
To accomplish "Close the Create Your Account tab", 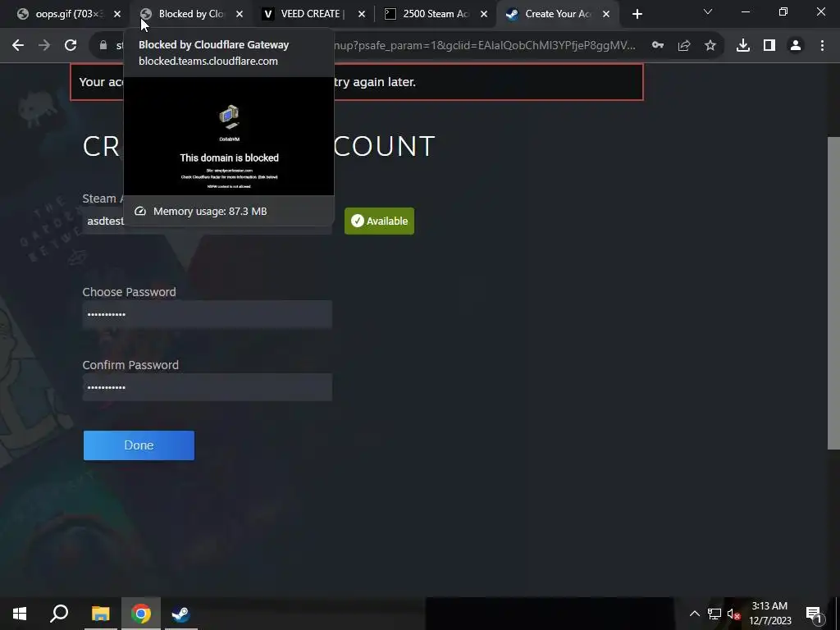I will click(x=606, y=15).
